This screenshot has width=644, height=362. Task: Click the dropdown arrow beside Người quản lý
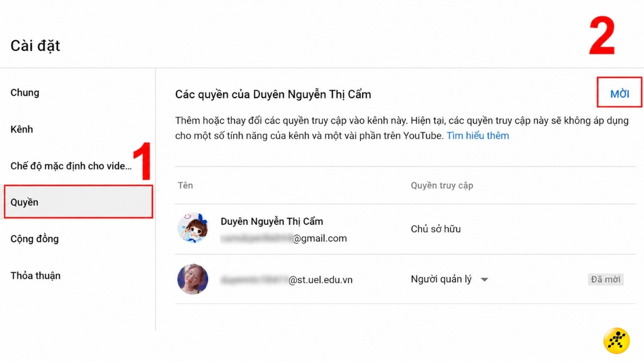[484, 280]
